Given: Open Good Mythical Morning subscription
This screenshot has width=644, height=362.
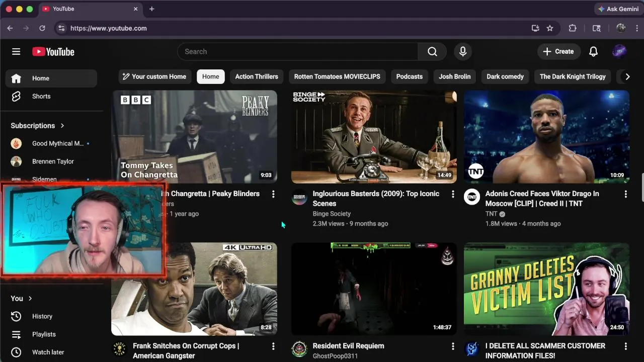Looking at the screenshot, I should [x=51, y=144].
